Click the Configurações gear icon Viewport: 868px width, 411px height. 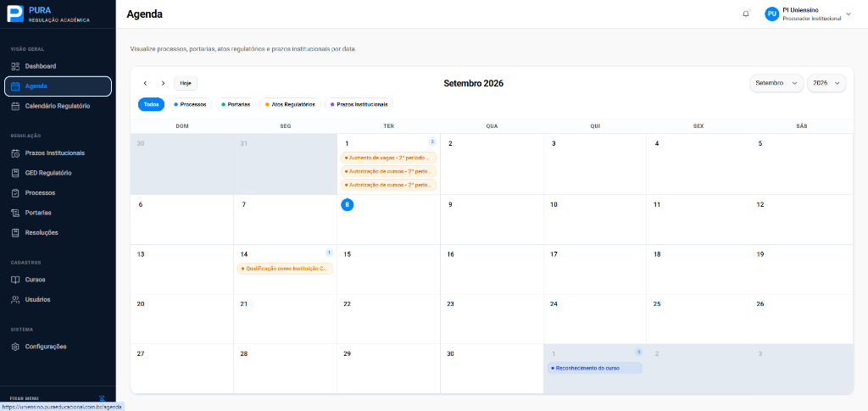pyautogui.click(x=15, y=347)
